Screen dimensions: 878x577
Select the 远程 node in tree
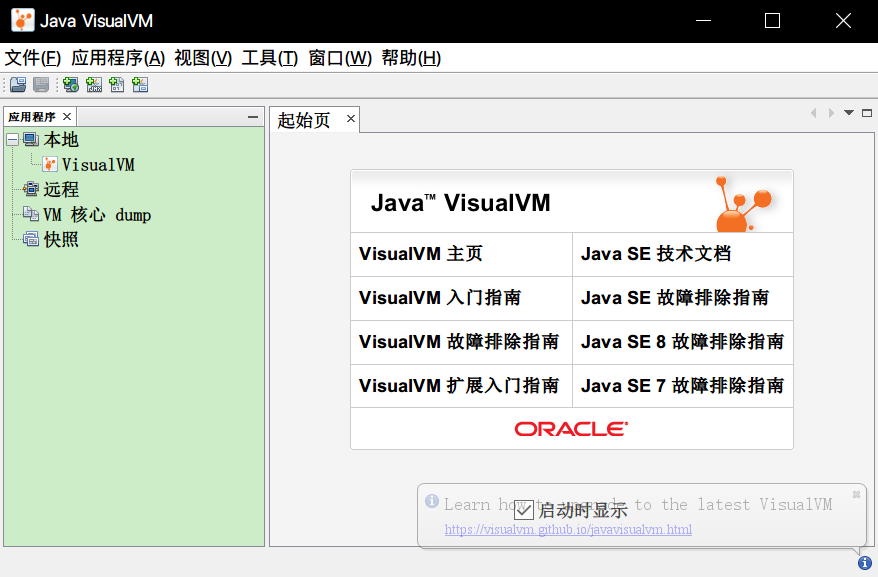click(x=60, y=189)
